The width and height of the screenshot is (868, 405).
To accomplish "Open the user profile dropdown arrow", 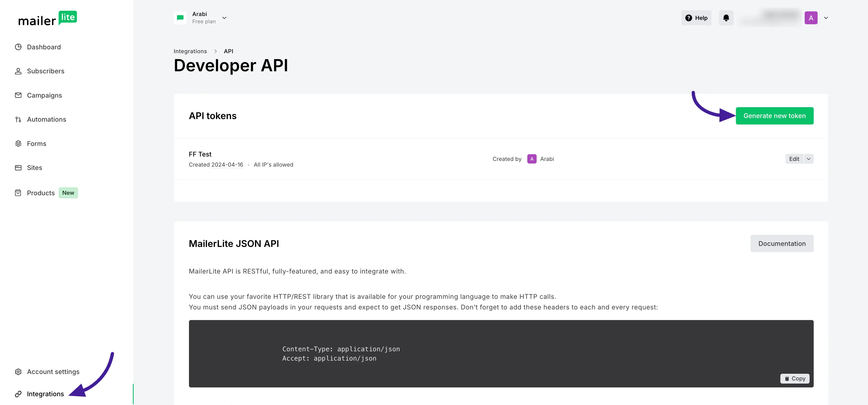I will 826,18.
